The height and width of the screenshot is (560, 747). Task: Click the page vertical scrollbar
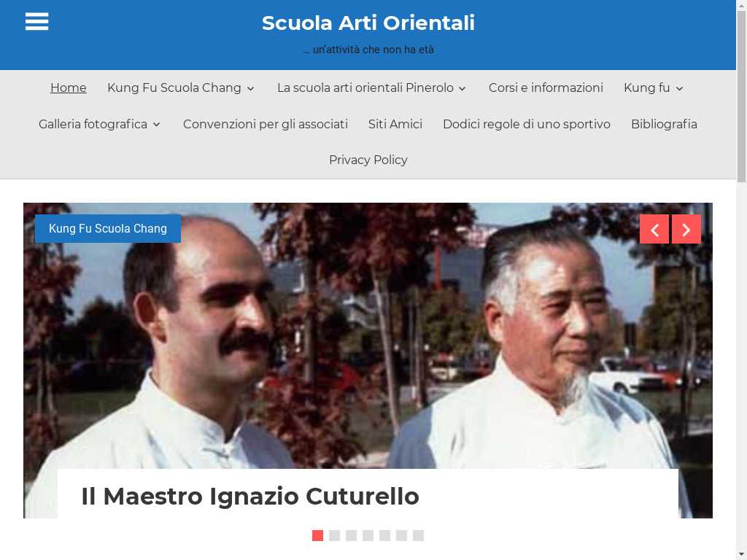741,280
